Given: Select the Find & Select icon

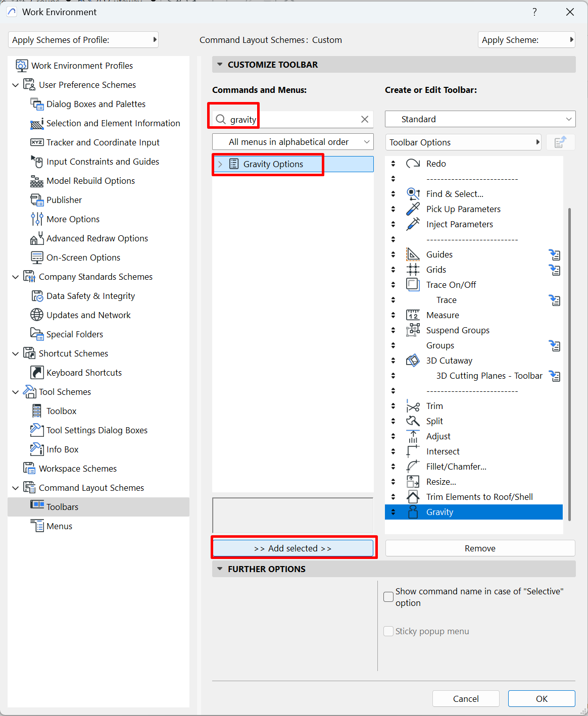Looking at the screenshot, I should click(413, 194).
